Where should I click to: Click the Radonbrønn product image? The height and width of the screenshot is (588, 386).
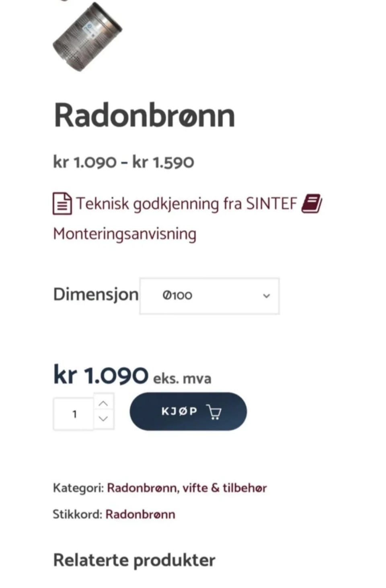click(87, 36)
